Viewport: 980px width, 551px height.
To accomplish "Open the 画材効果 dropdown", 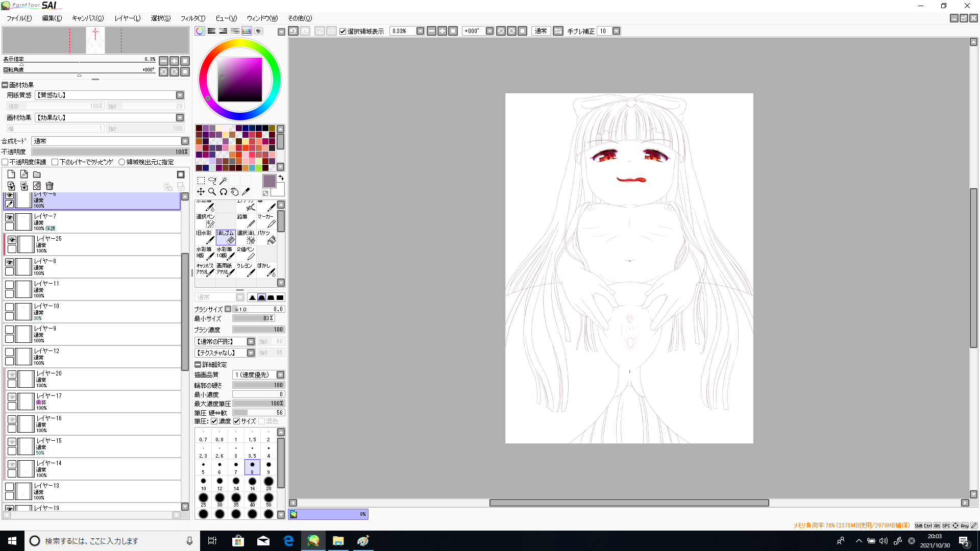I will (180, 118).
